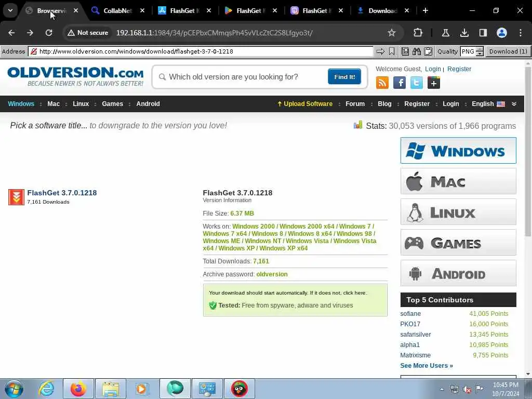
Task: Expand the double-chevron at nav bar end
Action: 514,104
